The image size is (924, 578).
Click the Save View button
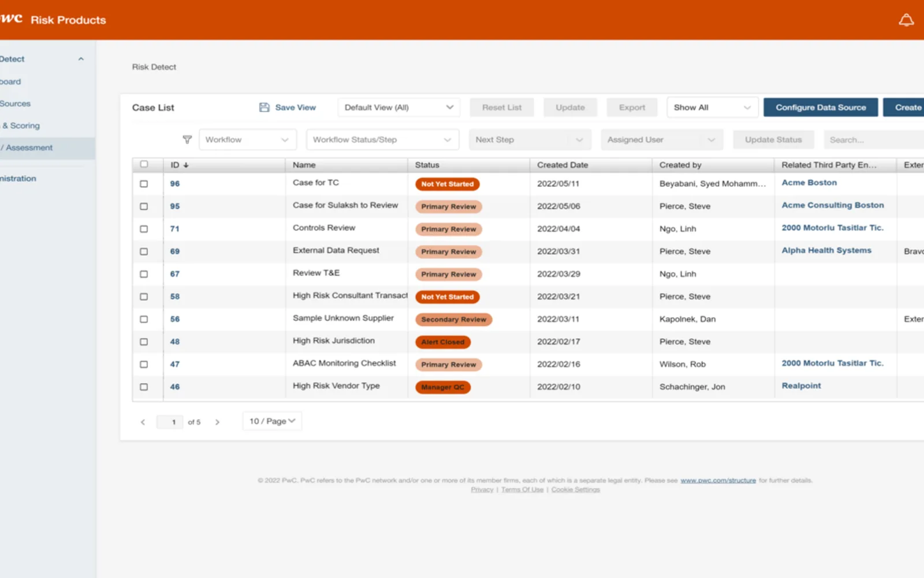pyautogui.click(x=288, y=108)
